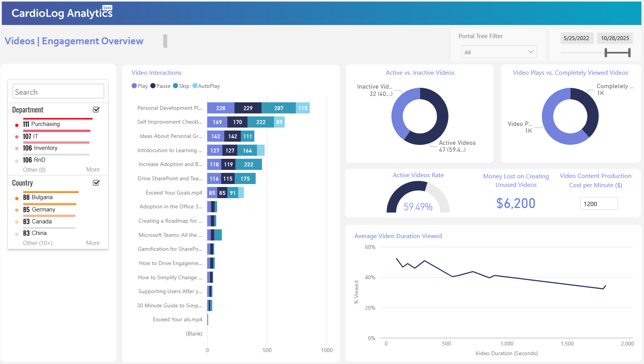Click the Video Interactions chart title
644x364 pixels.
(x=157, y=73)
